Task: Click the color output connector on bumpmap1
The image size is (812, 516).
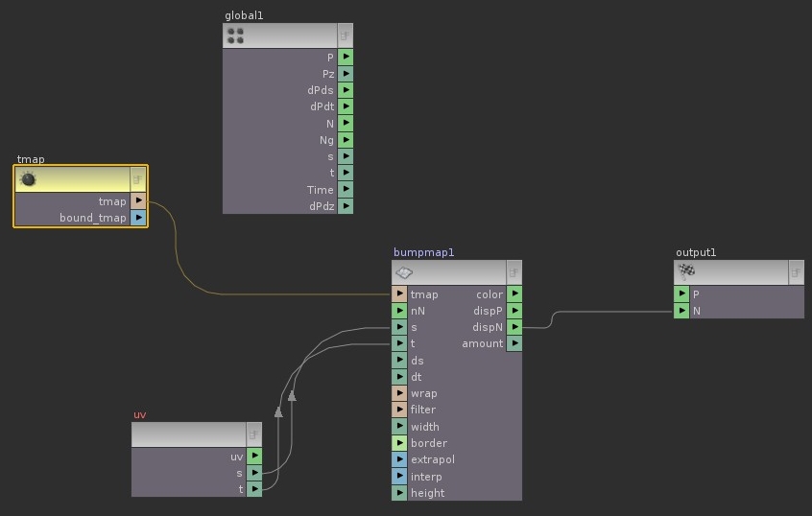Action: tap(514, 294)
